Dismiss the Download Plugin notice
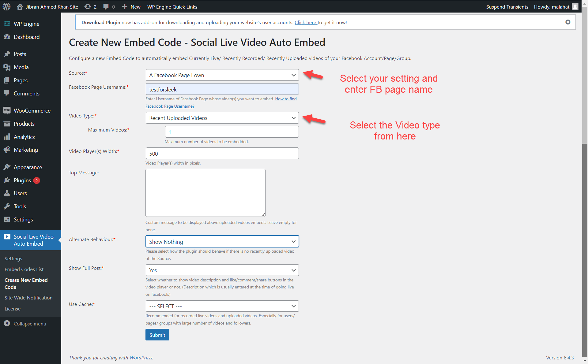Screen dimensions: 588x364 (x=568, y=22)
